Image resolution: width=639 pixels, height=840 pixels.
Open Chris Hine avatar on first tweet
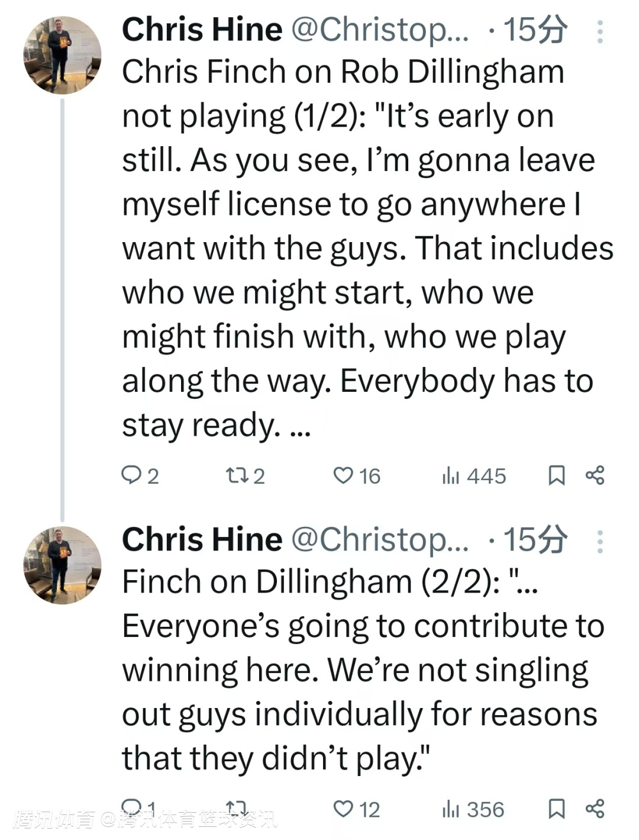[62, 55]
